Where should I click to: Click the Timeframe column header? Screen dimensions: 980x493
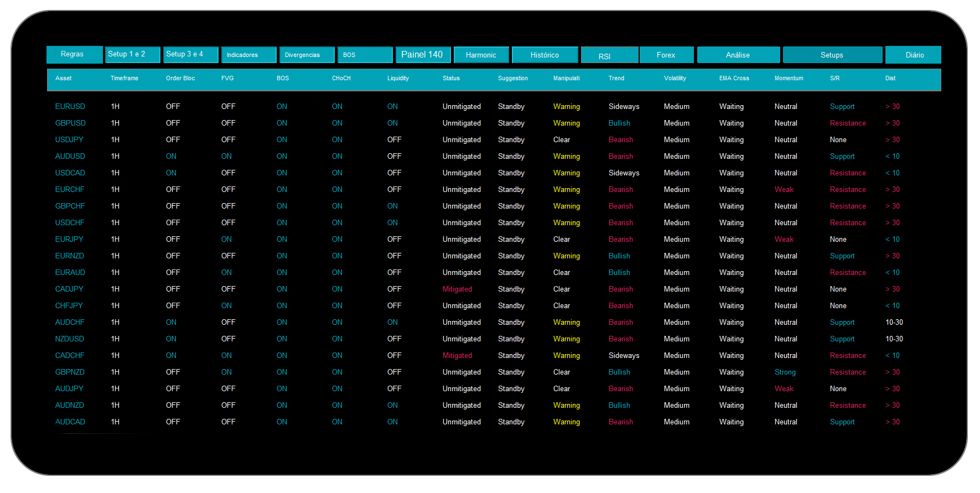pyautogui.click(x=125, y=79)
